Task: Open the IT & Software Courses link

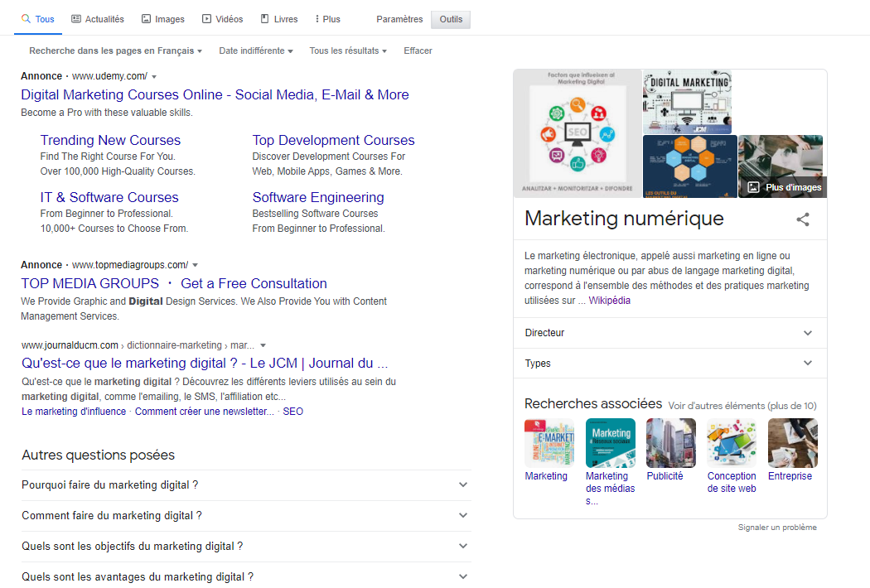Action: click(109, 197)
